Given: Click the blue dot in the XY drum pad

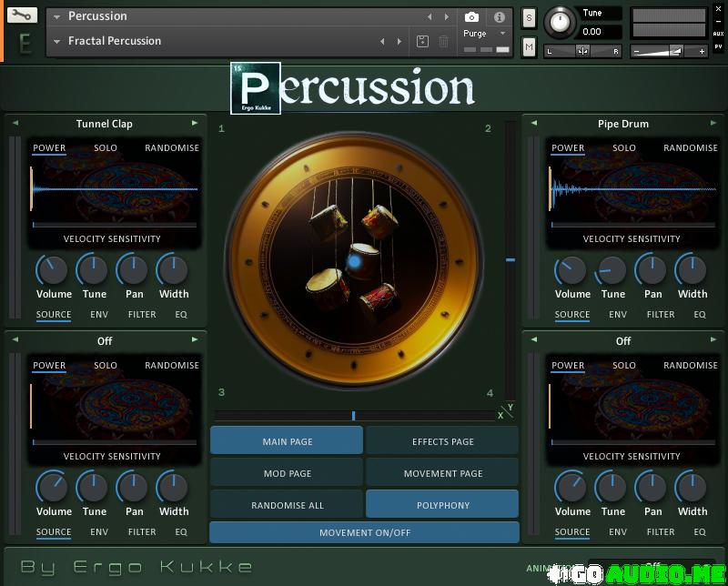Looking at the screenshot, I should point(355,262).
